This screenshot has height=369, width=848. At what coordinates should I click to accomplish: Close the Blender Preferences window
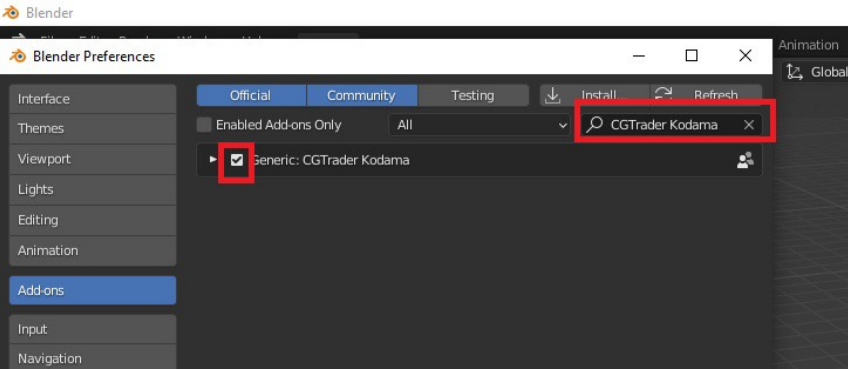pos(745,56)
